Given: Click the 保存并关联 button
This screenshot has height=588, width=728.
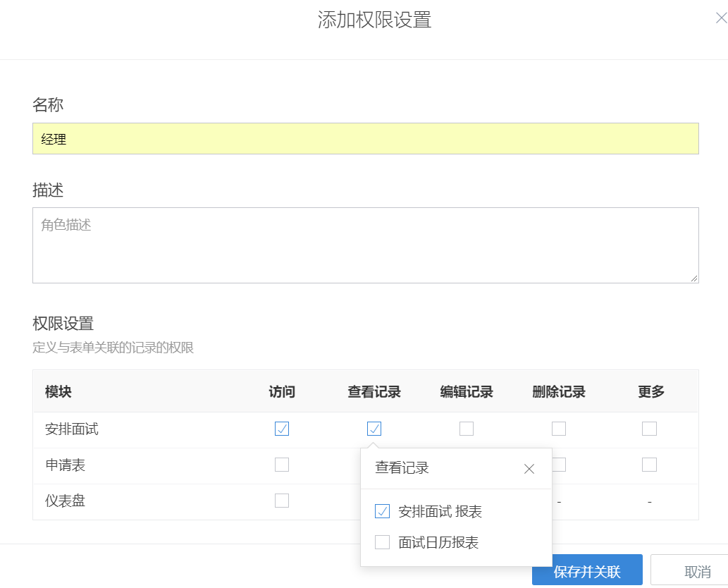Looking at the screenshot, I should tap(587, 570).
